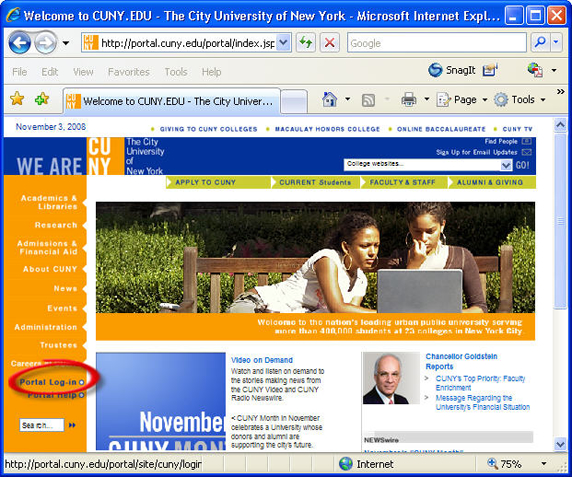Click the students on bench banner image
Screen dimensions: 572x477
(315, 257)
